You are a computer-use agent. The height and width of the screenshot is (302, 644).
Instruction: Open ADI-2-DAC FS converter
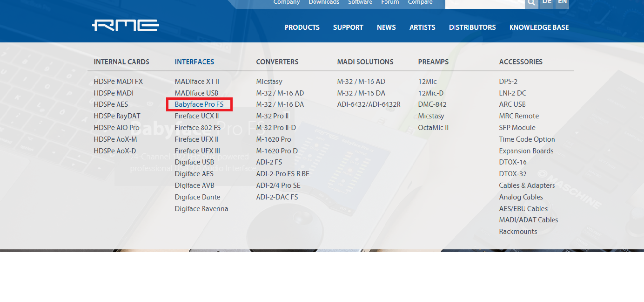pyautogui.click(x=277, y=197)
